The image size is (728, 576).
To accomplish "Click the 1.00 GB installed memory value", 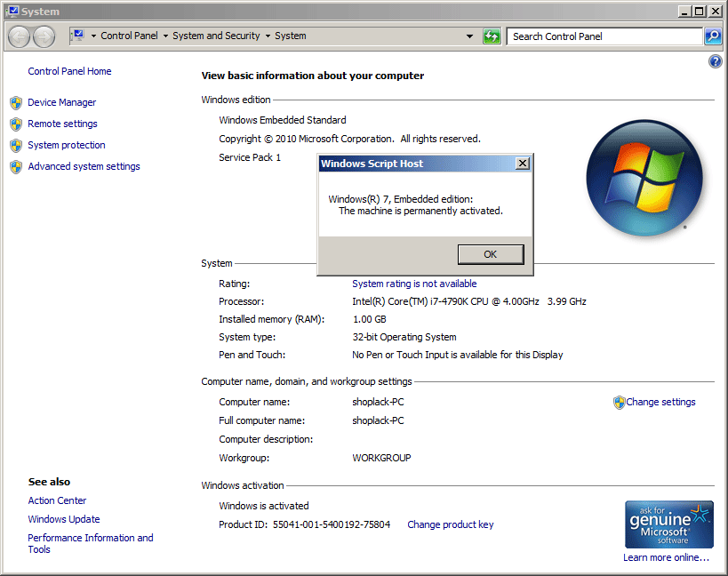I will pos(369,319).
